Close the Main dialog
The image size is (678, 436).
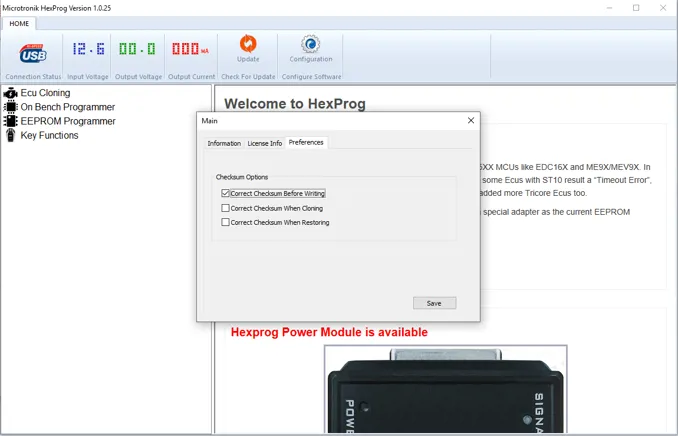tap(471, 121)
